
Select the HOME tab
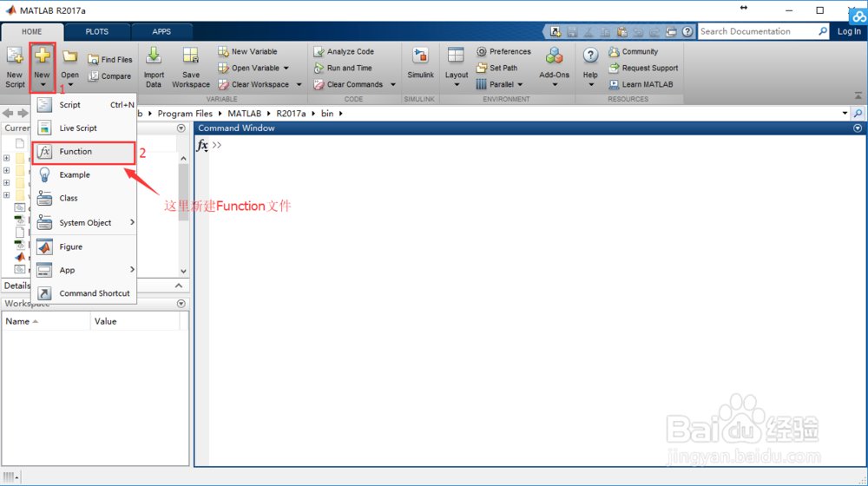pyautogui.click(x=32, y=31)
